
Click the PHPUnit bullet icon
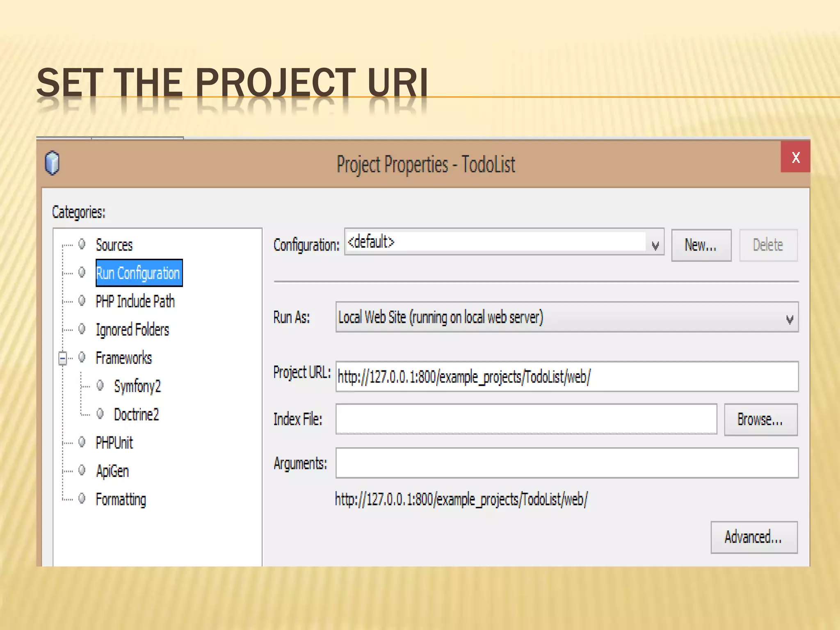(x=82, y=442)
